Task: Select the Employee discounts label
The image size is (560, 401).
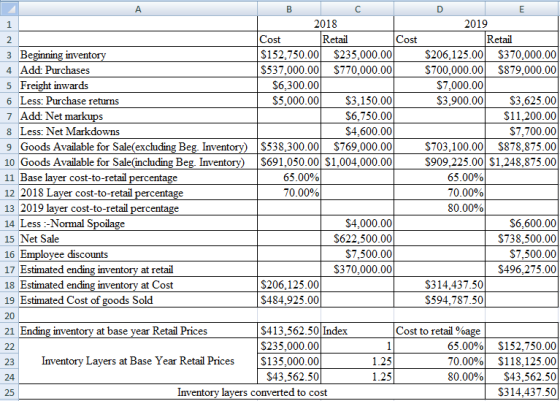Action: point(64,254)
